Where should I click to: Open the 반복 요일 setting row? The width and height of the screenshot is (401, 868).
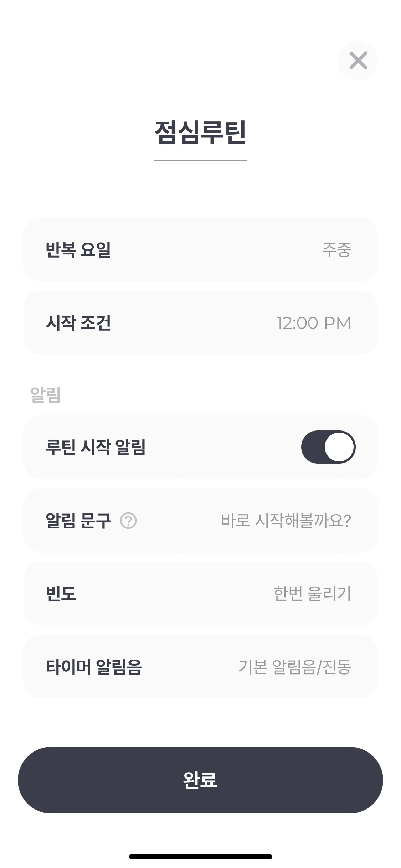[200, 249]
